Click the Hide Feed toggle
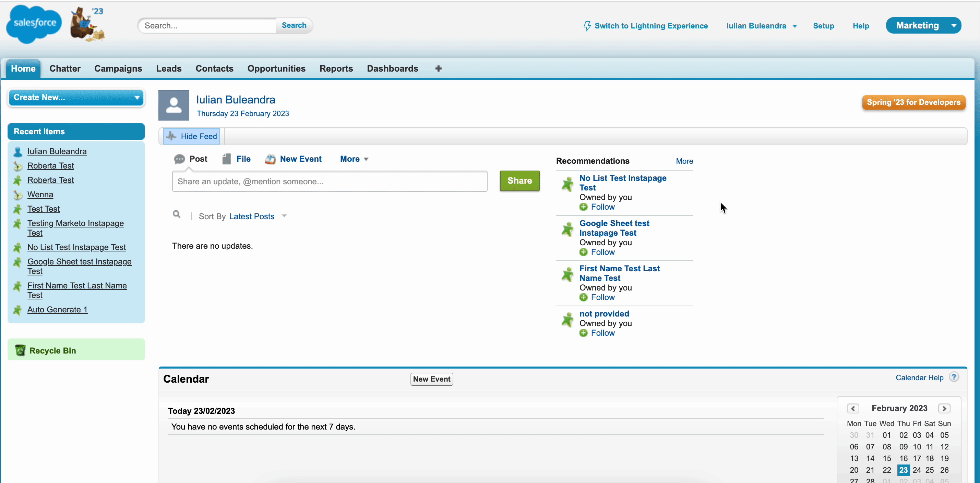The height and width of the screenshot is (483, 980). point(192,136)
